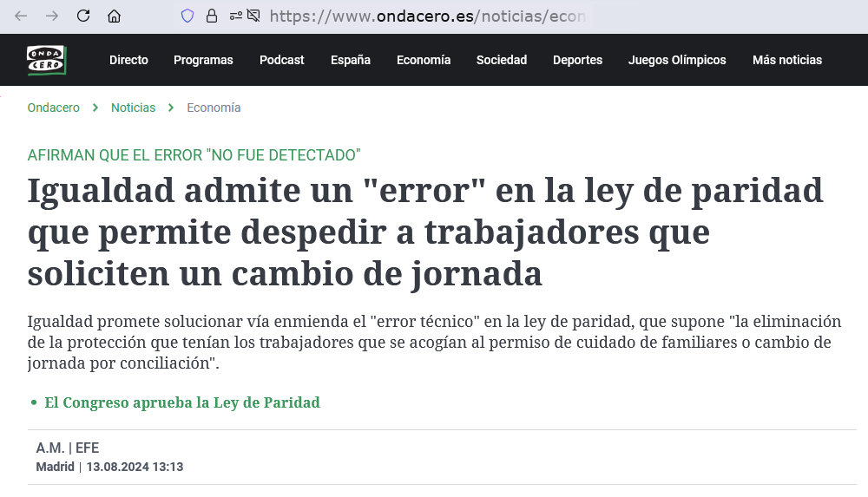This screenshot has height=497, width=868.
Task: Select España in the navigation bar
Action: (350, 60)
